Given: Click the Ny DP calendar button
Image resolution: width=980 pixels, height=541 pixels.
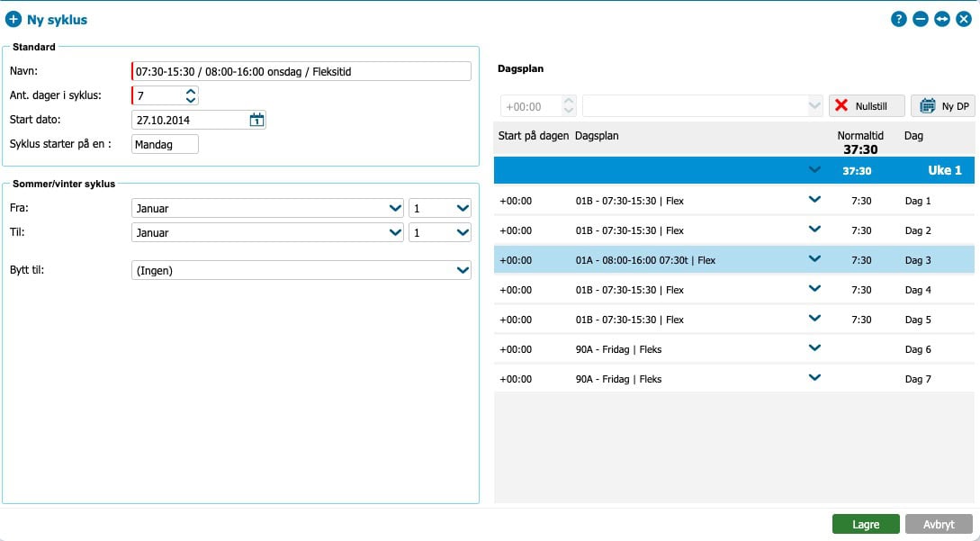Looking at the screenshot, I should (x=942, y=106).
